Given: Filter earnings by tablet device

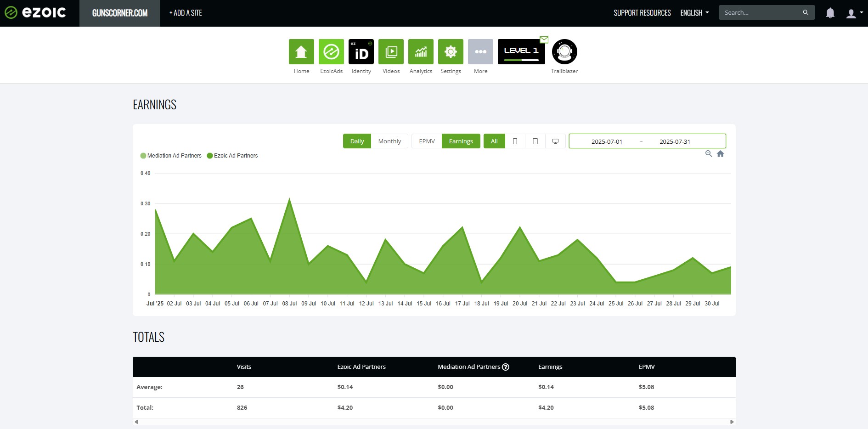Looking at the screenshot, I should point(535,141).
